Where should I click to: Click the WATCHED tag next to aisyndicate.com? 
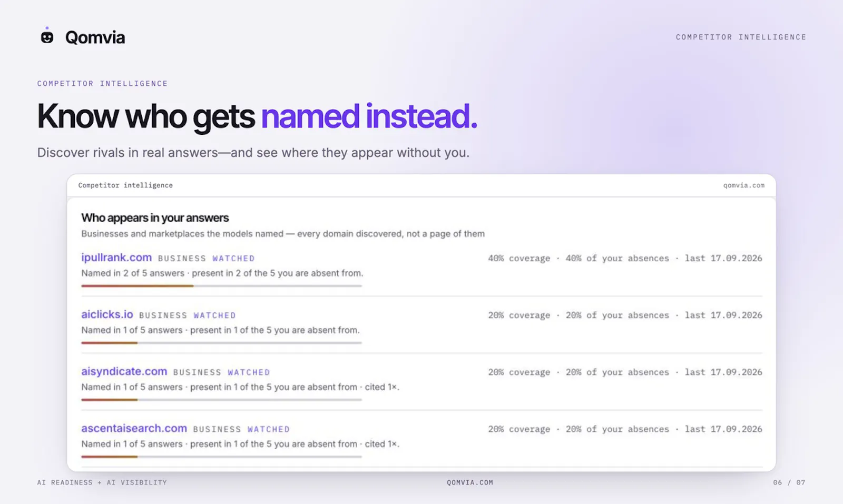point(249,372)
